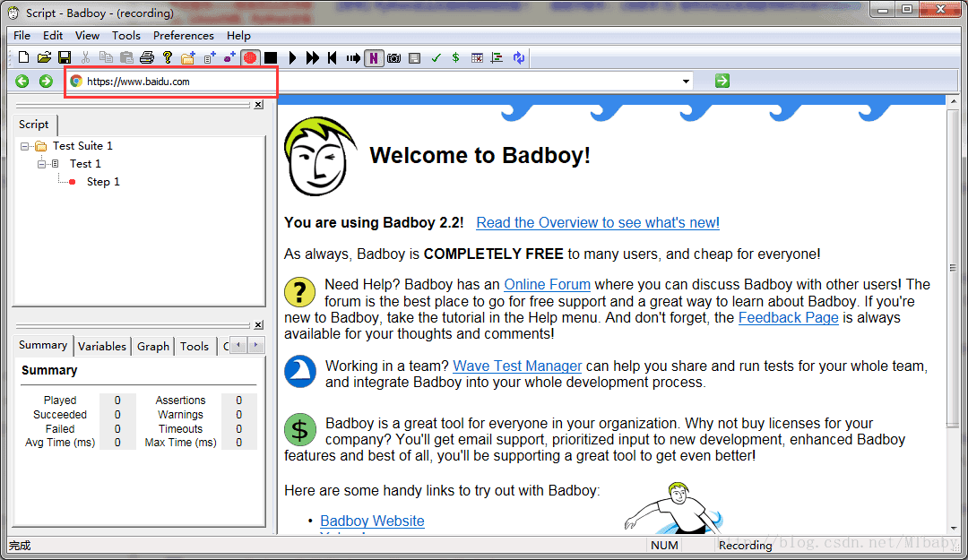
Task: Open the Help menu
Action: 238,35
